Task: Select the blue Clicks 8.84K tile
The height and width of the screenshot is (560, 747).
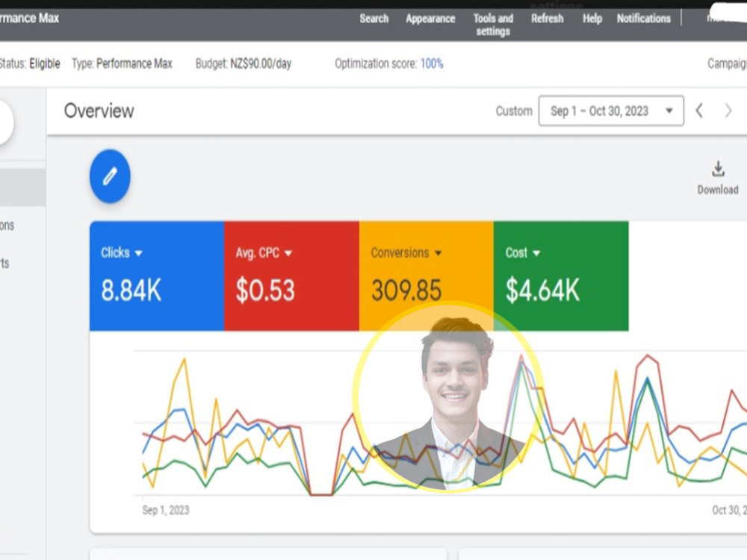Action: [157, 276]
